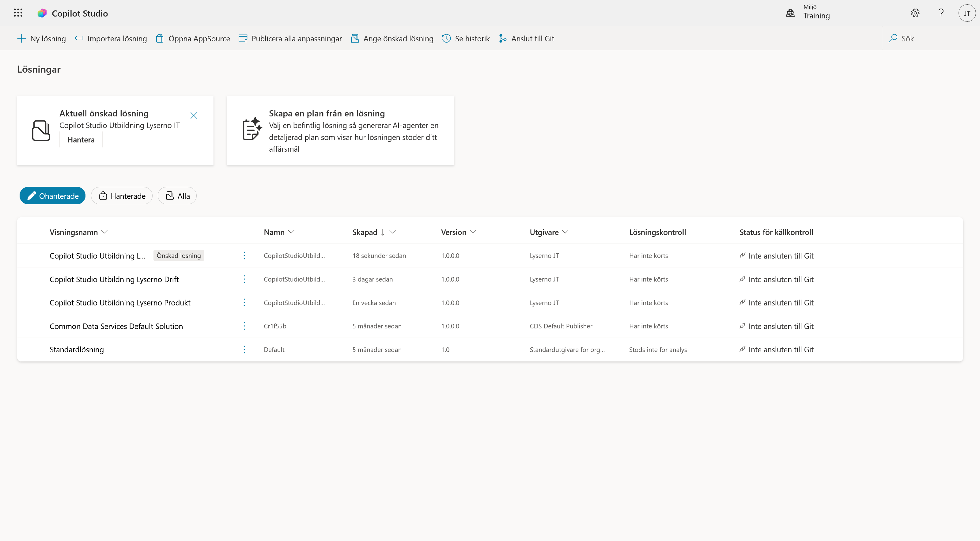Click Publicera alla anpassningar
Screen dimensions: 980x541
[x=290, y=38]
